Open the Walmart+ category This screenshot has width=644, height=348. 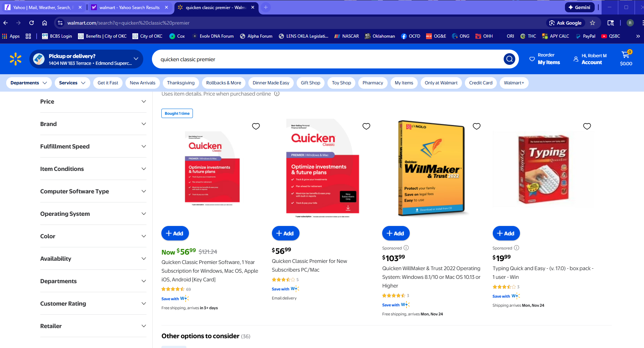[514, 83]
